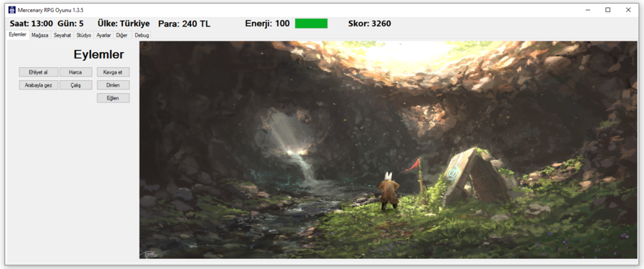
Task: Click the green Enerji progress bar
Action: point(311,24)
